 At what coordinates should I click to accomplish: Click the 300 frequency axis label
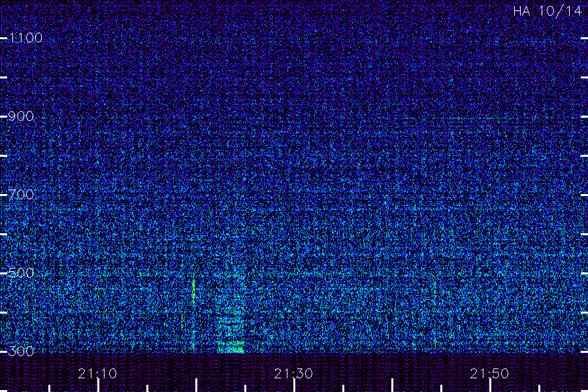(x=21, y=351)
